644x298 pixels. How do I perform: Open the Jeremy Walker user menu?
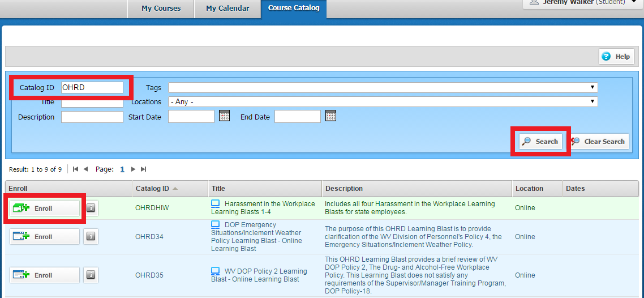coord(583,3)
